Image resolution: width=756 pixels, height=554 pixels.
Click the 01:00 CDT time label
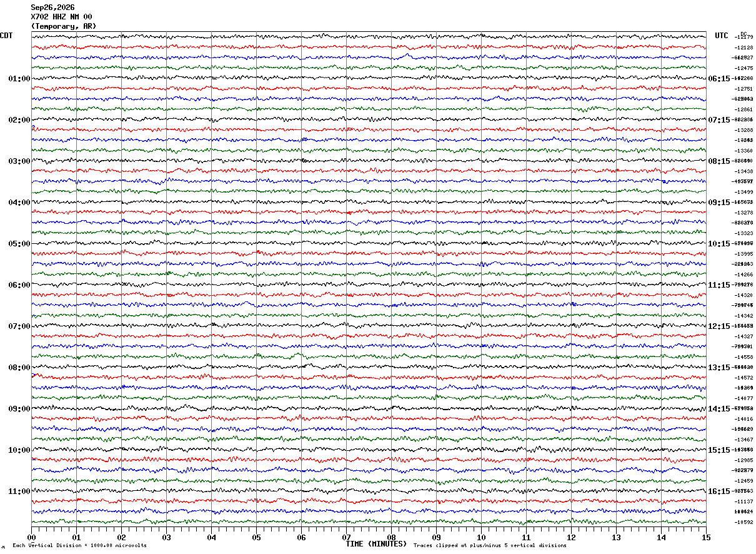coord(19,79)
